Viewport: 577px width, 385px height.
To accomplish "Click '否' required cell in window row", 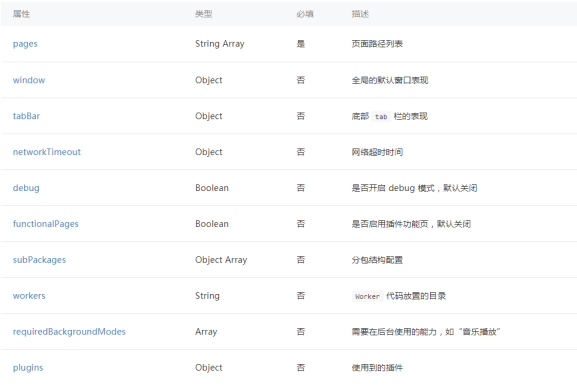I will pyautogui.click(x=301, y=80).
